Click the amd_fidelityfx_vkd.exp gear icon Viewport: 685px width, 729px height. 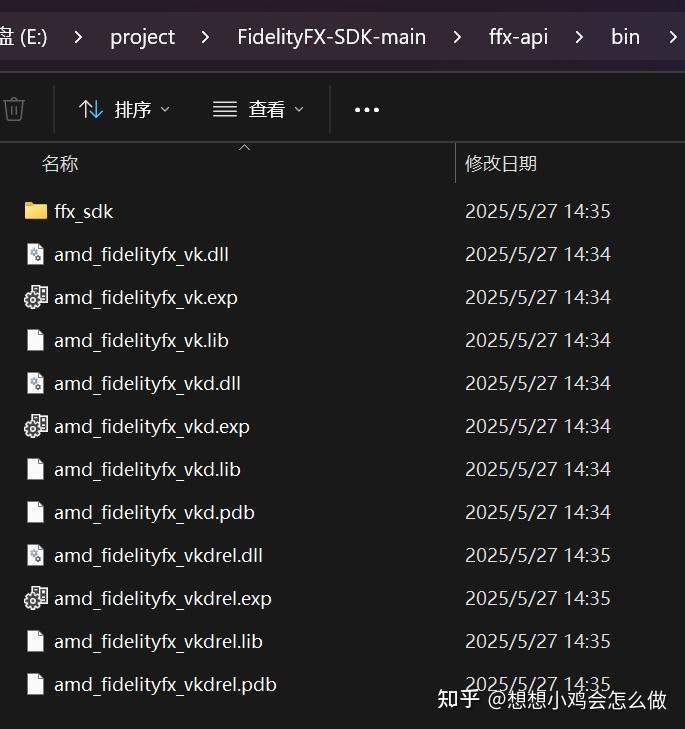(36, 426)
